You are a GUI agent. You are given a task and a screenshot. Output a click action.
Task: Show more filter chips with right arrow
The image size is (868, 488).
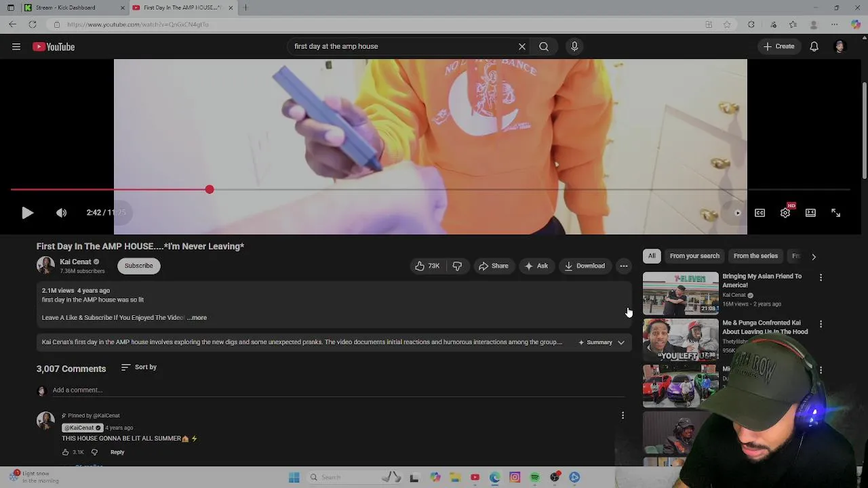pos(813,256)
